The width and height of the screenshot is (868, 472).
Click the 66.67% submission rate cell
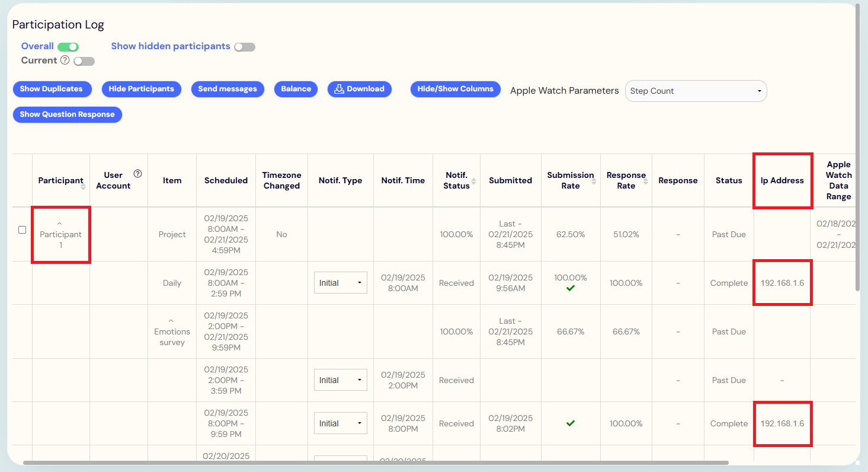coord(571,331)
